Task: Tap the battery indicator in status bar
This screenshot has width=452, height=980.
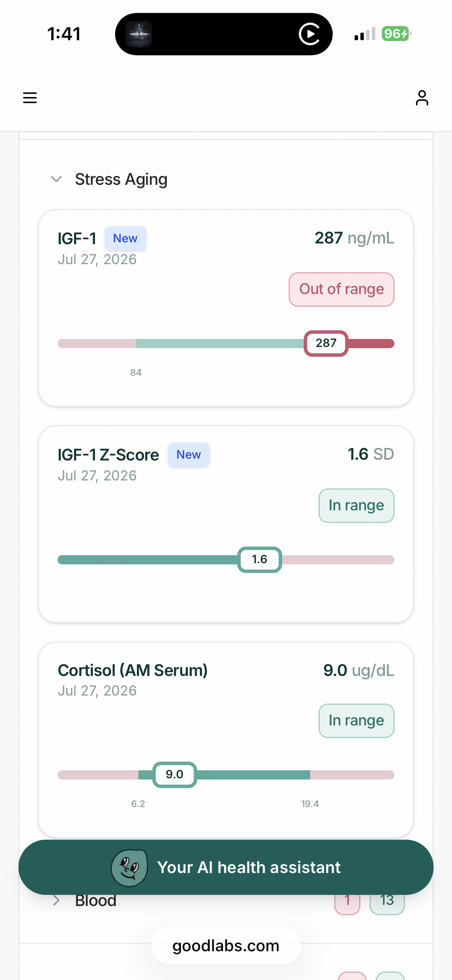Action: click(x=396, y=34)
